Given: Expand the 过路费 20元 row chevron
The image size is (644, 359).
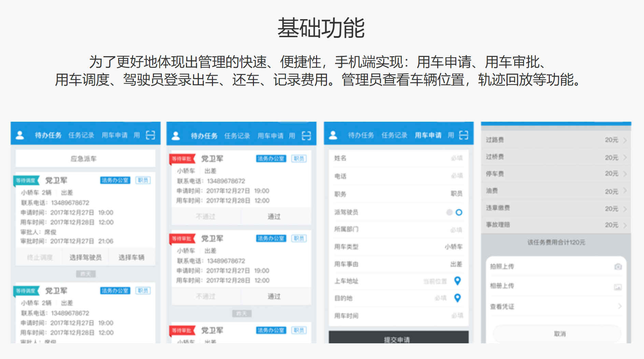Looking at the screenshot, I should (625, 140).
